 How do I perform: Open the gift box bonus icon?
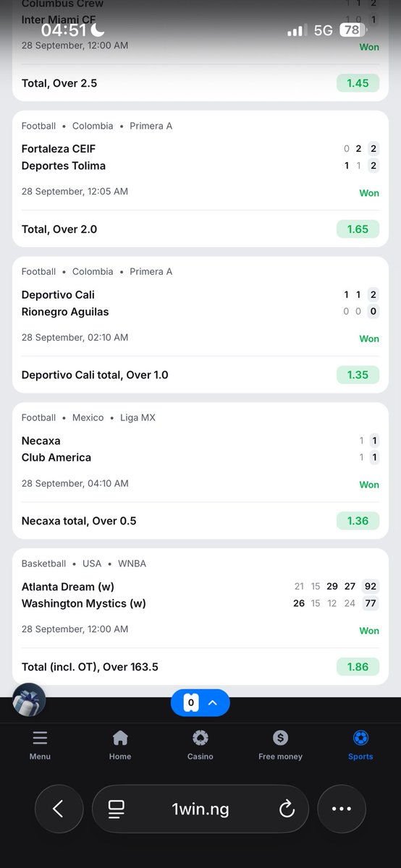coord(29,700)
